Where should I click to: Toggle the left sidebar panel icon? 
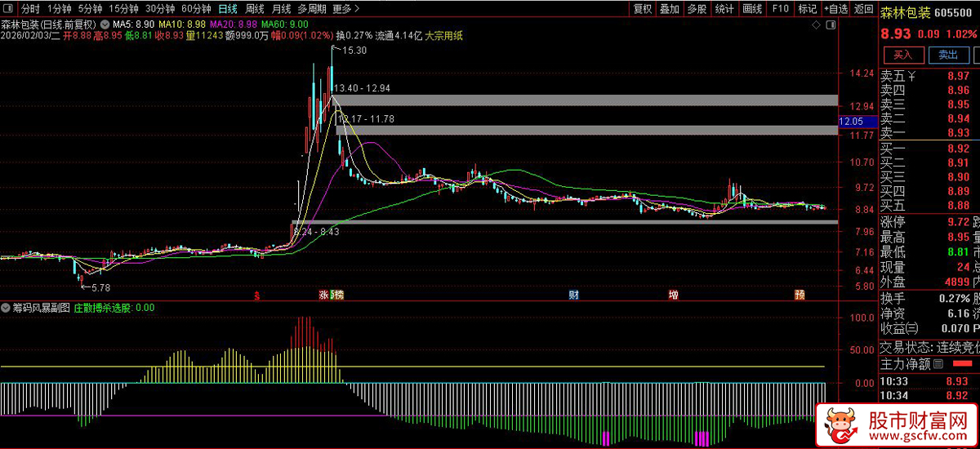click(8, 9)
